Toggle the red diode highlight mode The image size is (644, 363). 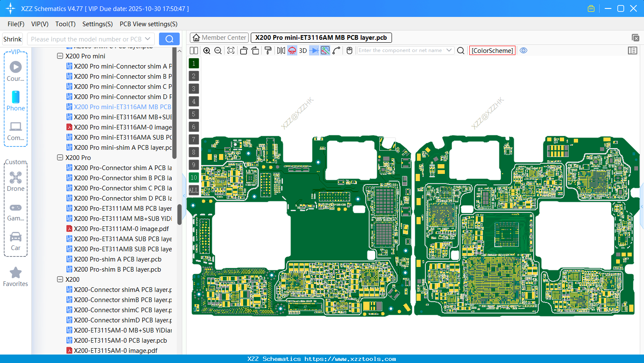point(292,50)
